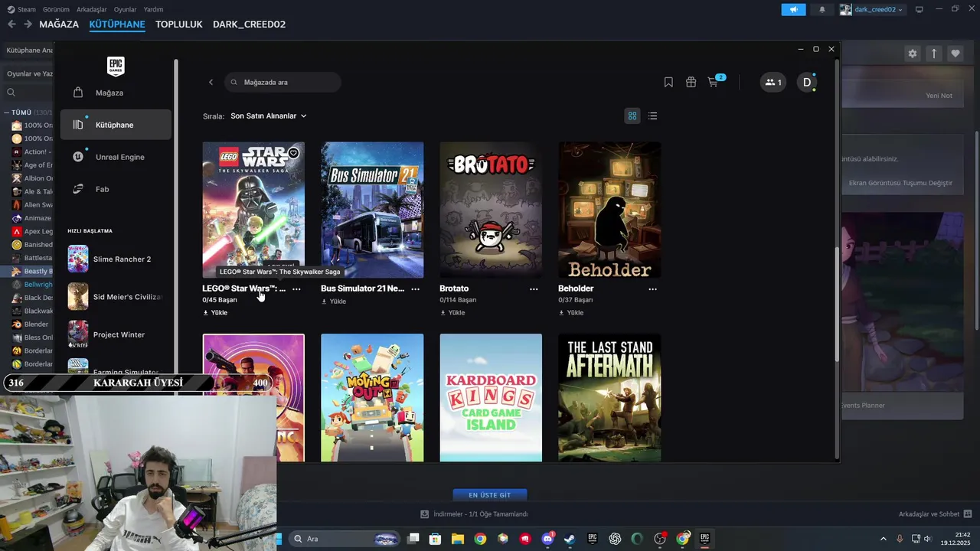The image size is (980, 551).
Task: Click Yükle under Beholder
Action: coord(571,312)
